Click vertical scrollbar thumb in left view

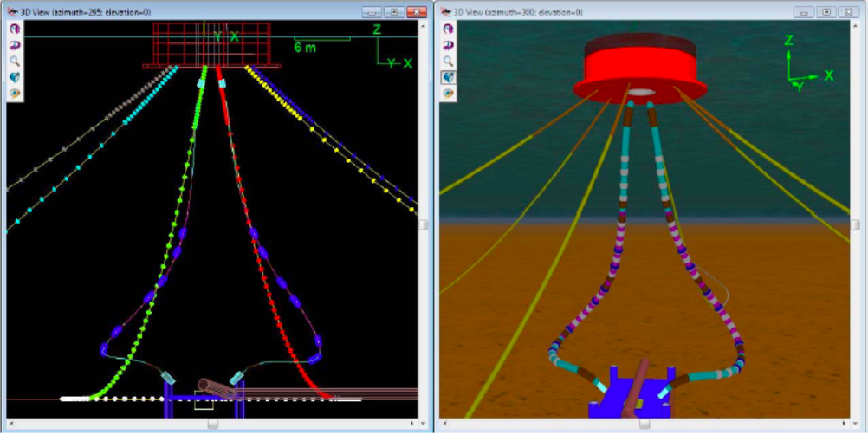[x=424, y=224]
